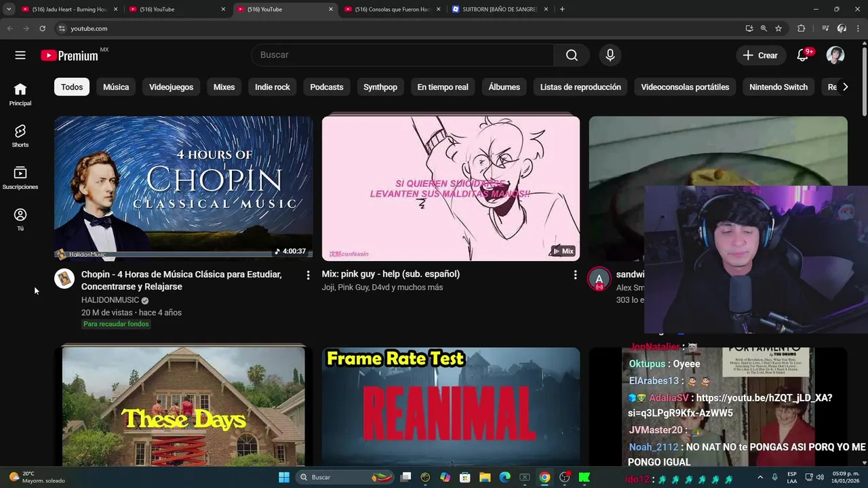Image resolution: width=868 pixels, height=488 pixels.
Task: Click the magnifier search button
Action: [x=572, y=55]
